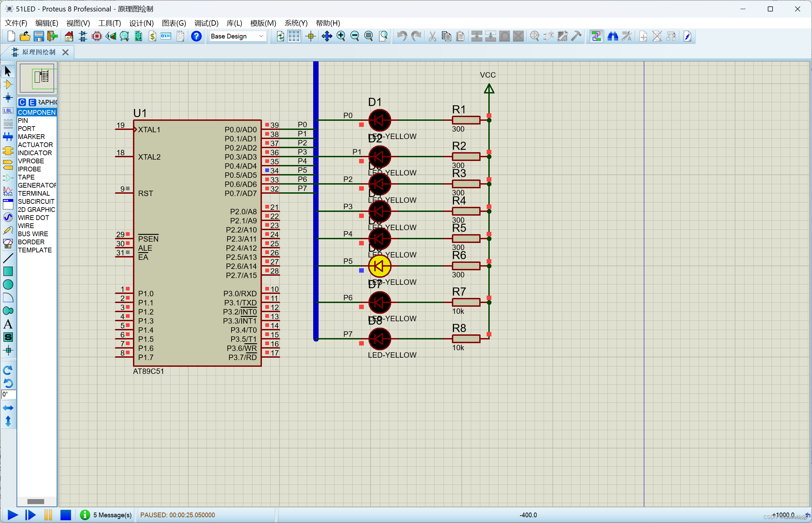This screenshot has width=812, height=523.
Task: Click the Step simulation button
Action: (x=30, y=515)
